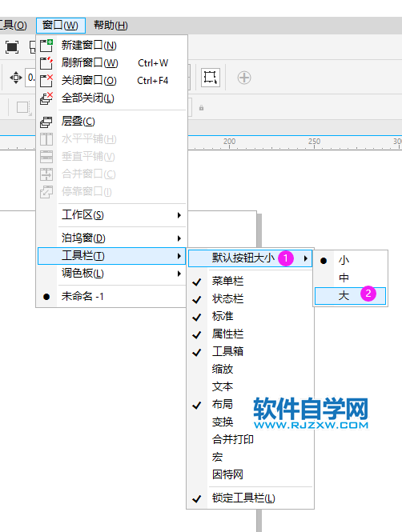Click the 250 mark on ruler
Screen dimensions: 402x532
tap(315, 141)
